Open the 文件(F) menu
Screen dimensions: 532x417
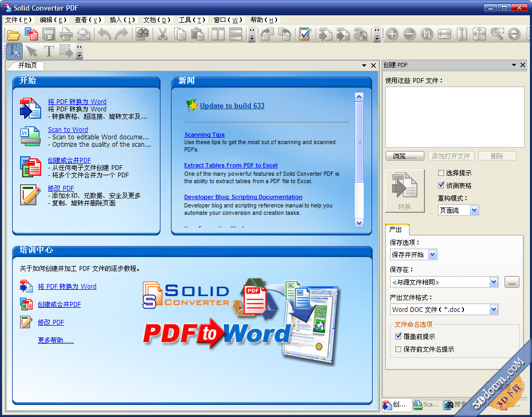[18, 20]
